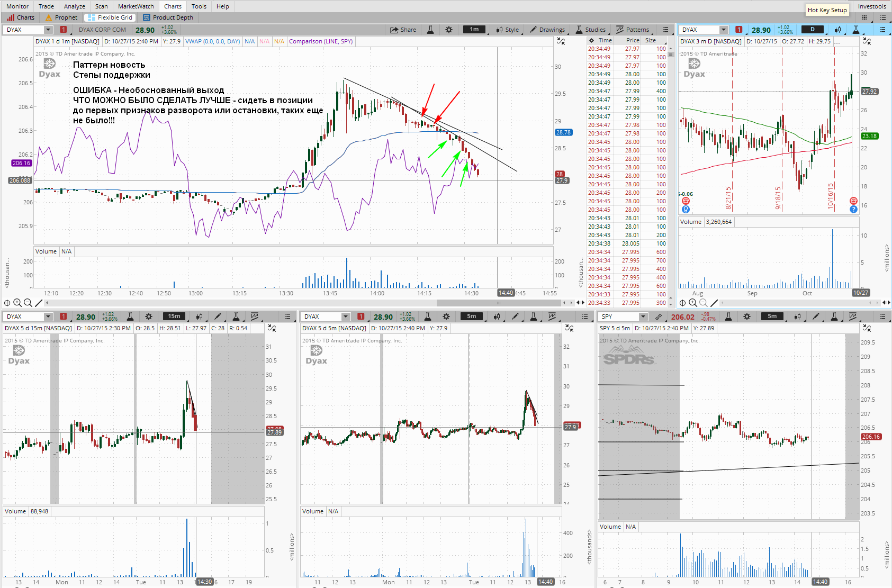This screenshot has width=892, height=588.
Task: Click the flask icon on SPY chart toolbar
Action: point(728,316)
